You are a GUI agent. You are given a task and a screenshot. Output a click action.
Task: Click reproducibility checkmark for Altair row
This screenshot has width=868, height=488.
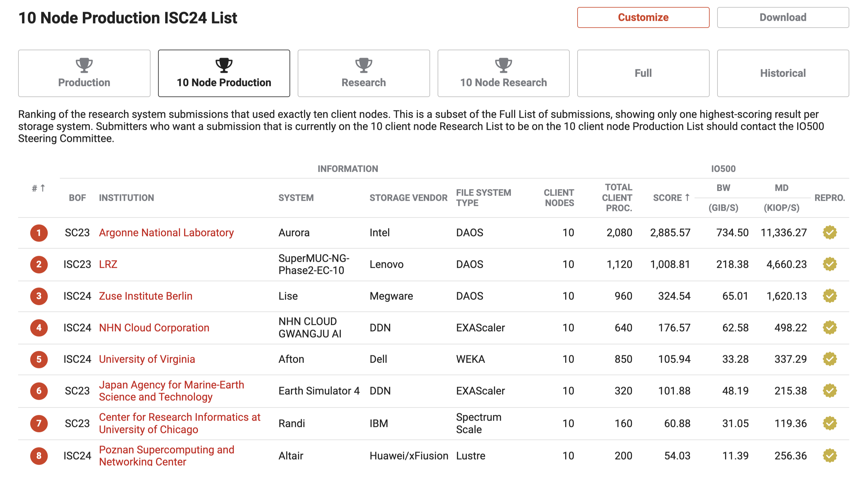(830, 455)
